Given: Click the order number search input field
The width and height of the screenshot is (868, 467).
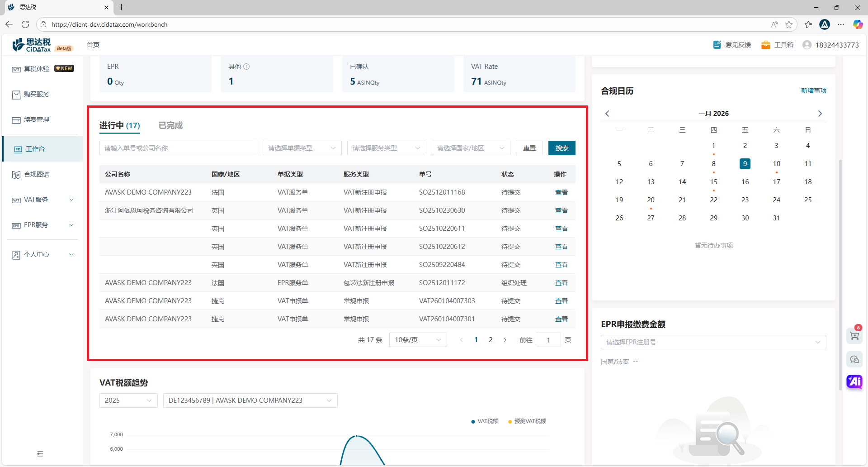Looking at the screenshot, I should coord(178,148).
